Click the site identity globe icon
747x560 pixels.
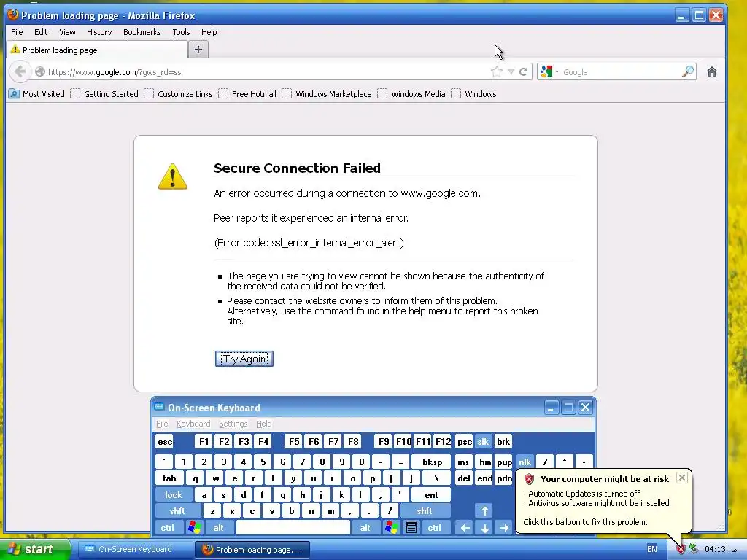40,72
